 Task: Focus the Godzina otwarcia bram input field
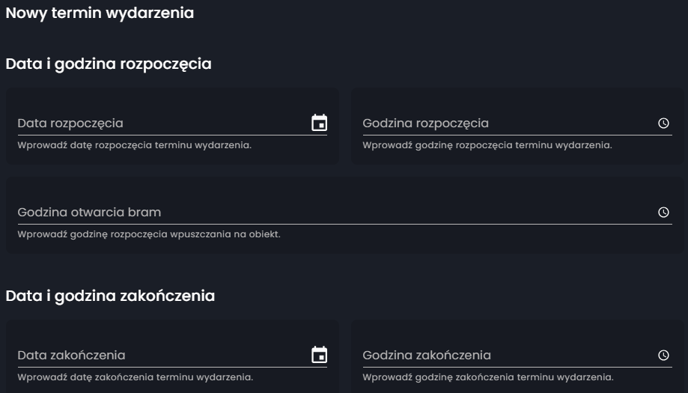tap(336, 212)
